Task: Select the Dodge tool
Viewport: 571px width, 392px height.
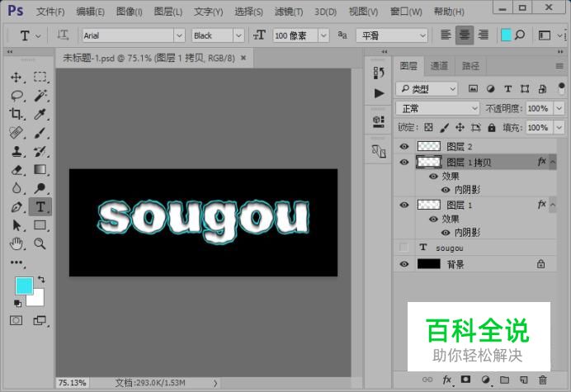Action: tap(40, 188)
